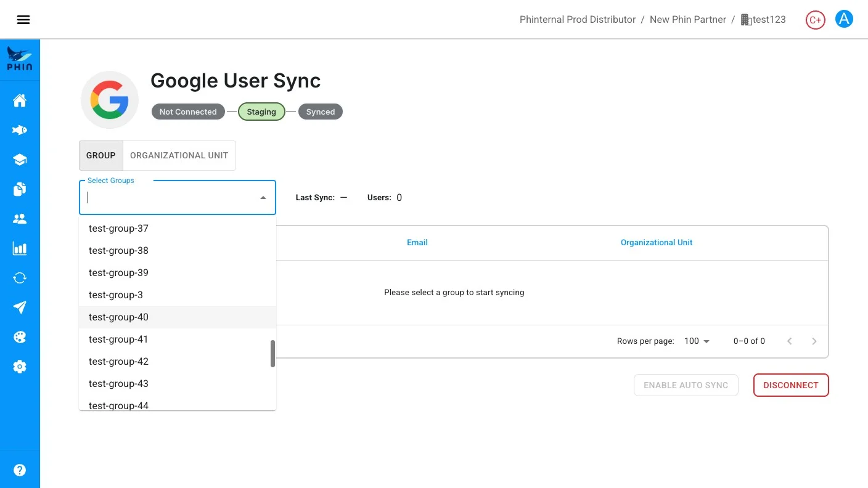Open the phishing fish icon in sidebar
The image size is (868, 488).
pos(20,130)
